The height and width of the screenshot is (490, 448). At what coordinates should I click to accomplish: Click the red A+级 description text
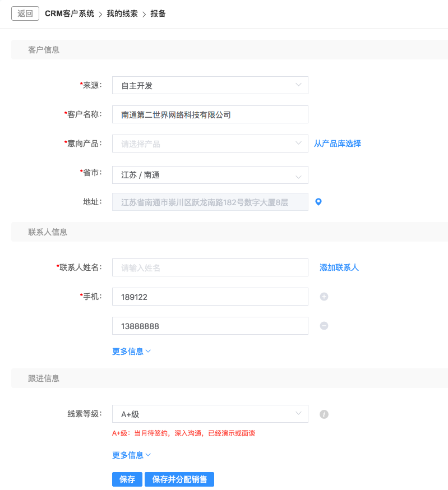183,433
